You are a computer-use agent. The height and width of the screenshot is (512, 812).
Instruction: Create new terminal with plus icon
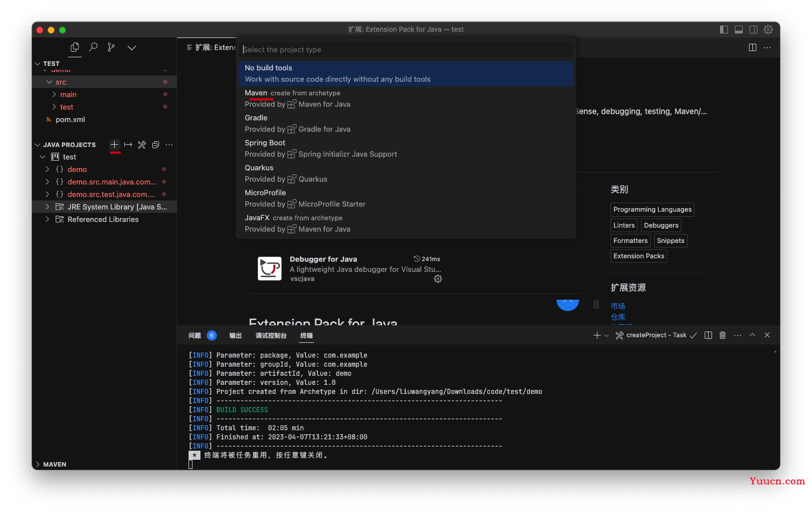point(597,335)
